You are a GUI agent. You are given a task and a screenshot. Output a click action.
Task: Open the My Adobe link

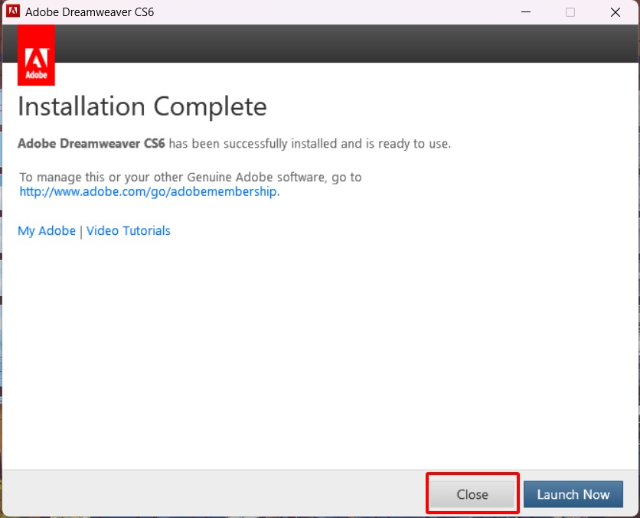click(x=47, y=231)
